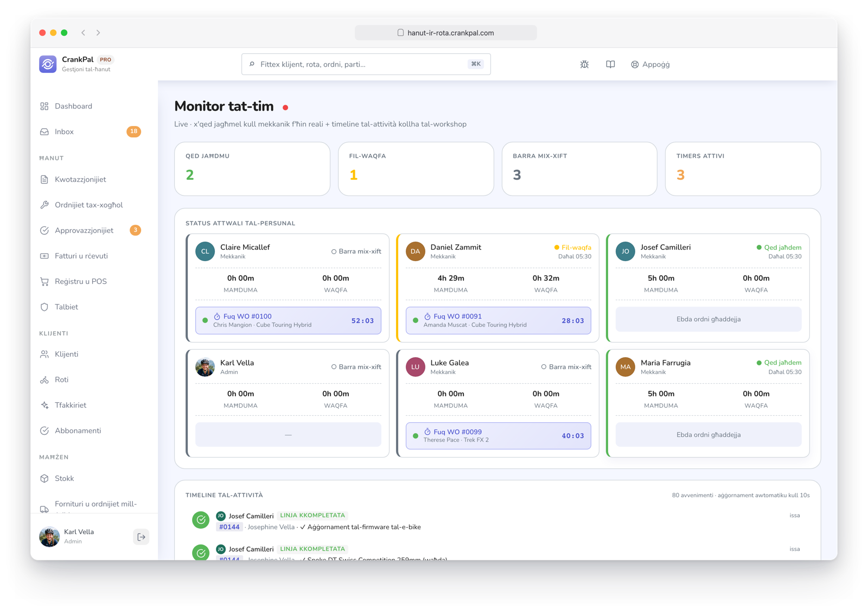
Task: Click the bug report icon in header
Action: pyautogui.click(x=584, y=64)
